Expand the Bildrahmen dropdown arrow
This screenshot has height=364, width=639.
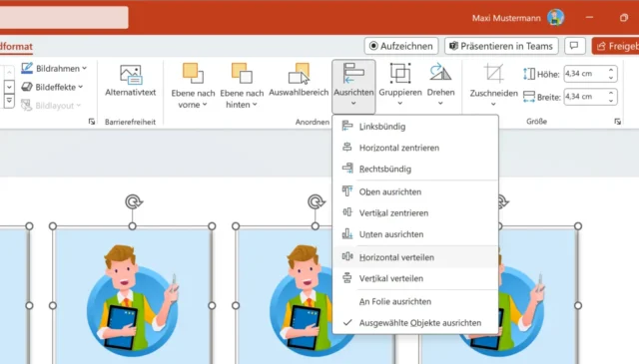click(84, 69)
